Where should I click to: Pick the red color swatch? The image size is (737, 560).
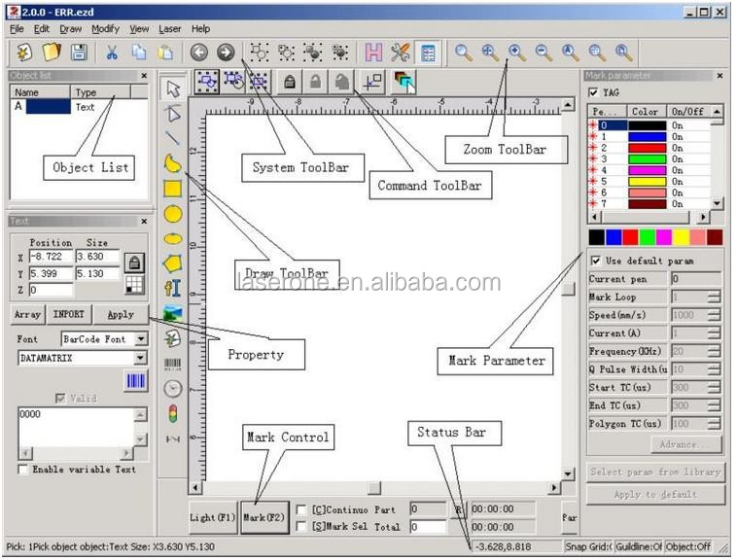coord(630,237)
